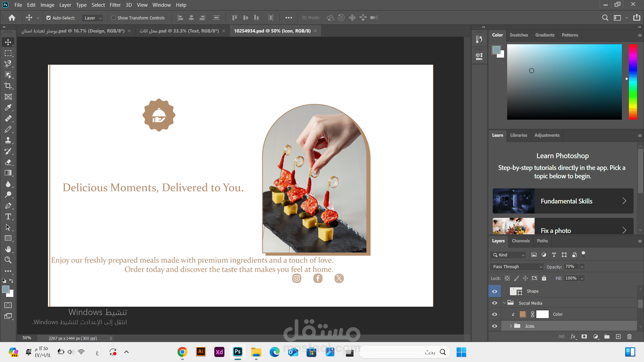Viewport: 644px width, 362px height.
Task: Select the Pen tool
Action: pos(8,206)
